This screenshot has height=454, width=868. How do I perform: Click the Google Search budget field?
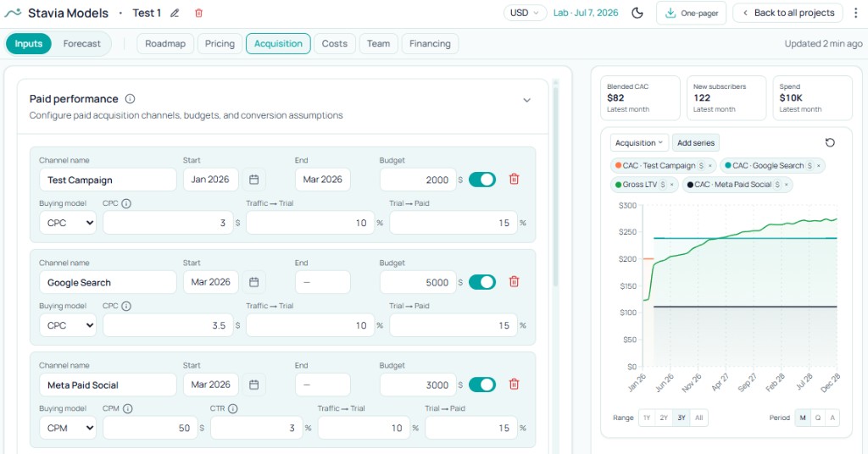click(418, 283)
